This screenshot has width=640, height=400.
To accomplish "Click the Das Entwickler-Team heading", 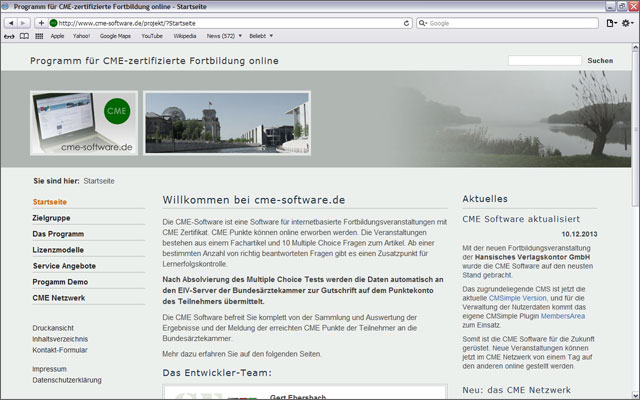I will coord(217,373).
